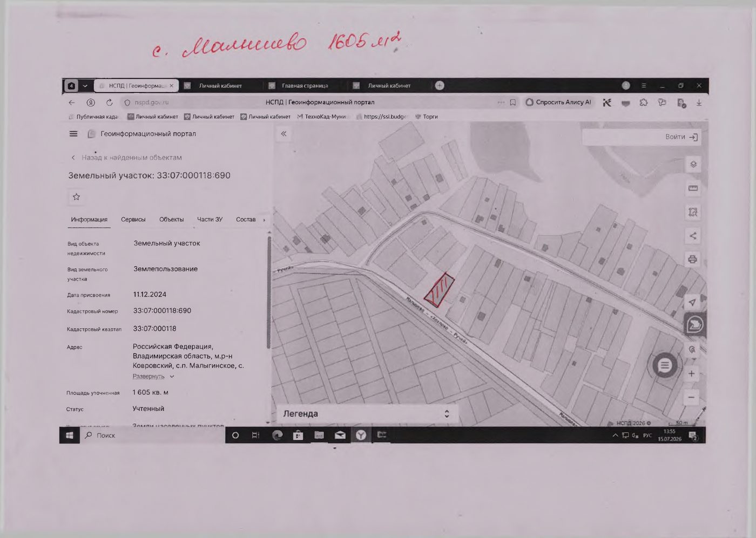
Task: Print the map with printer icon
Action: (693, 260)
